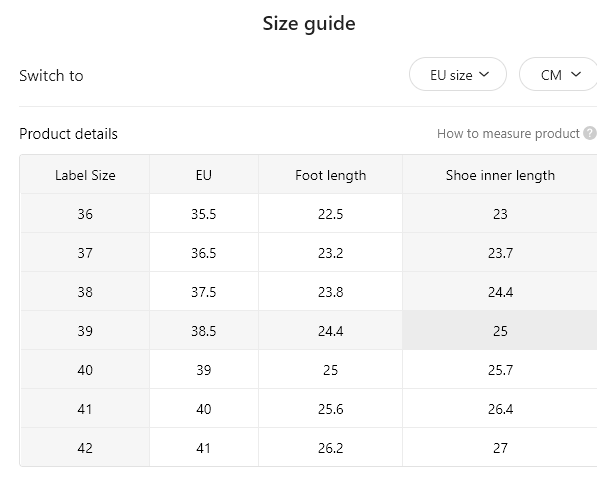Image resolution: width=597 pixels, height=477 pixels.
Task: Select the EU column header
Action: coord(204,175)
